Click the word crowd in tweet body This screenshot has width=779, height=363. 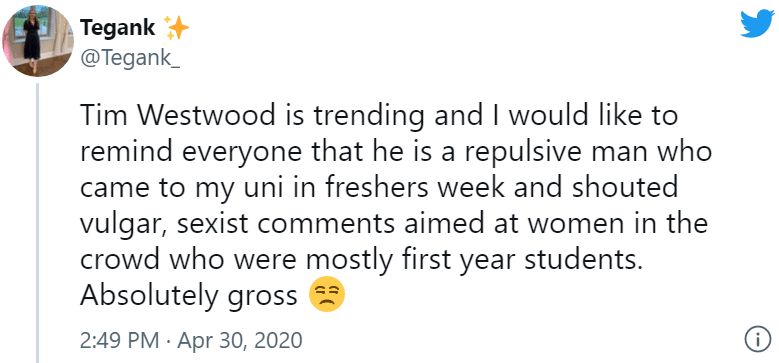click(x=113, y=259)
